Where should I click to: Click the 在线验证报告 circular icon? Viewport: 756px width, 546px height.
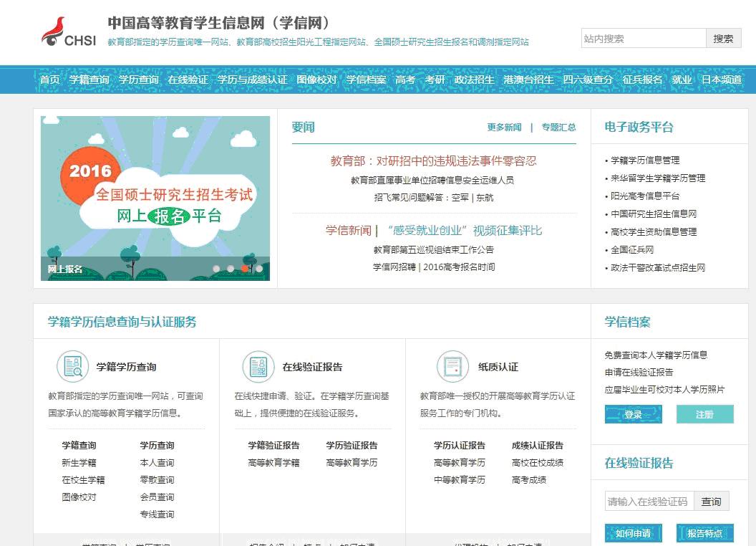(258, 367)
